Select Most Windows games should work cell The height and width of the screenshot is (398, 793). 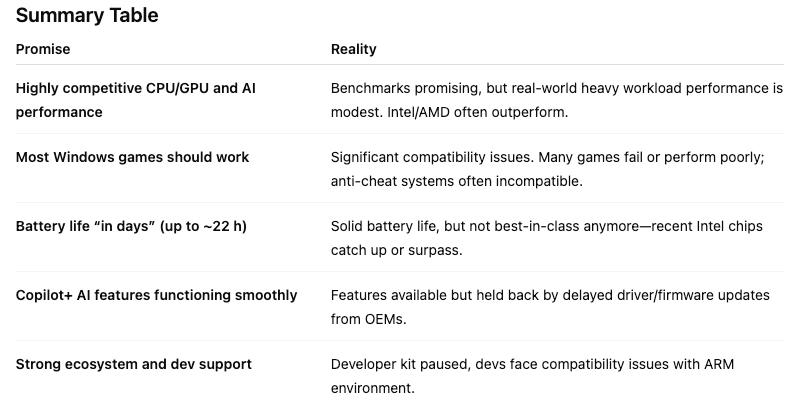pos(133,157)
